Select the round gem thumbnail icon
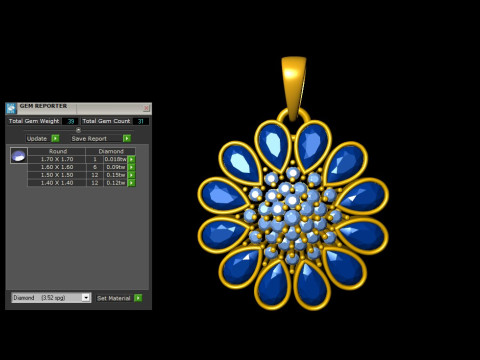This screenshot has width=480, height=360. (x=19, y=155)
